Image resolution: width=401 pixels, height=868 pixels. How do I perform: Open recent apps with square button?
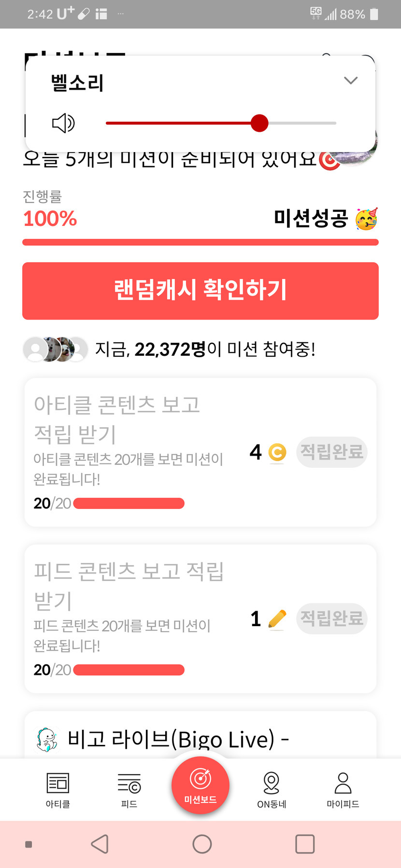[305, 844]
